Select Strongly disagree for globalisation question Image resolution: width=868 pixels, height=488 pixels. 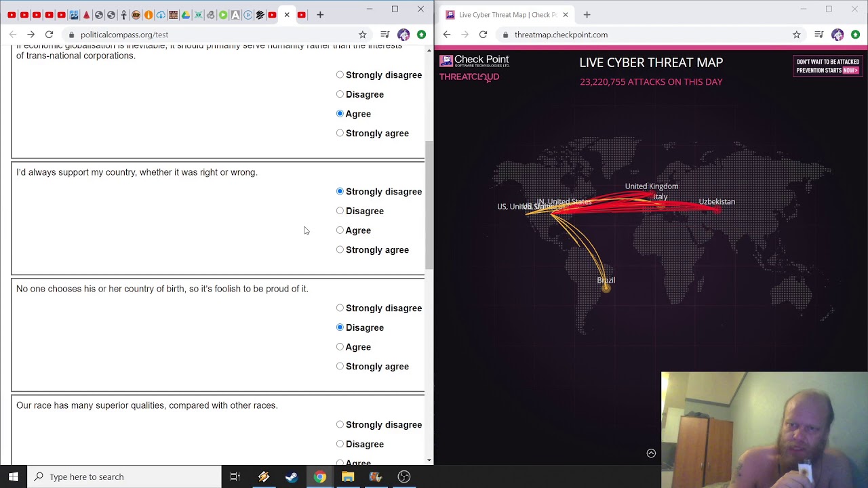click(340, 75)
